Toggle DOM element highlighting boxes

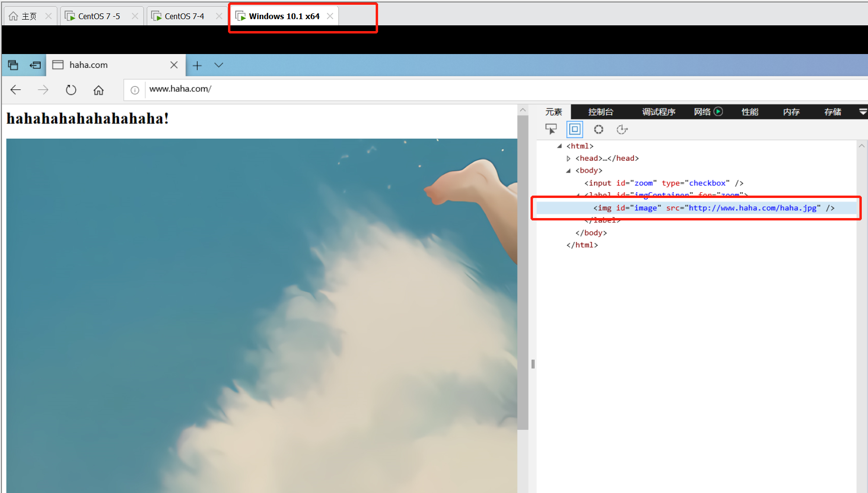point(575,129)
